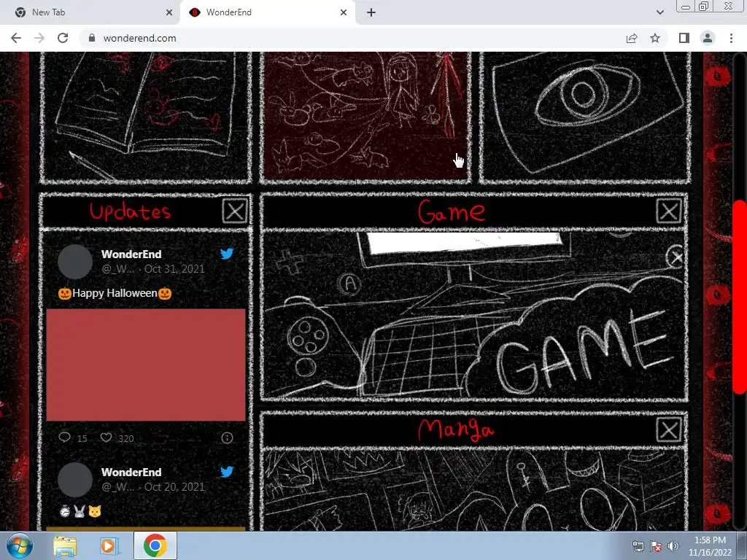Open the Oct 20, 2021 tweet date
The width and height of the screenshot is (747, 560).
174,486
